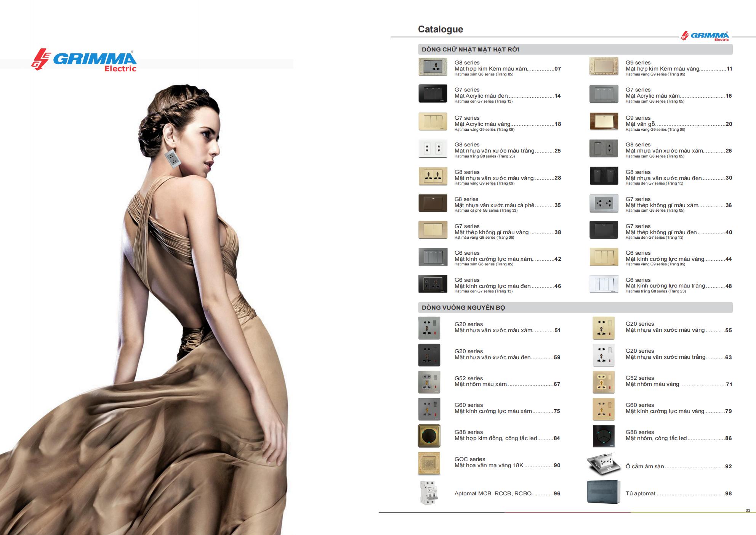The width and height of the screenshot is (756, 535).
Task: Click the socket earring on the model
Action: pos(172,159)
